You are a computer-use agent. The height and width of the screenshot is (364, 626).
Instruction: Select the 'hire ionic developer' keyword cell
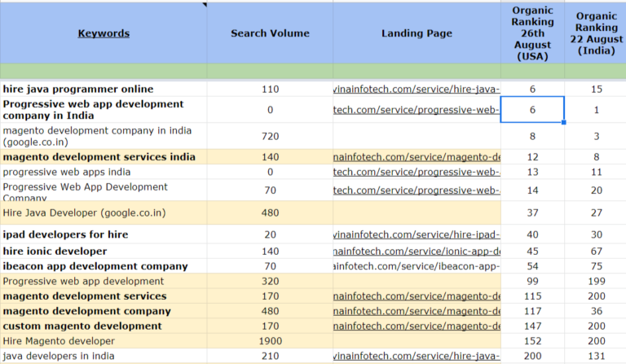(x=104, y=251)
